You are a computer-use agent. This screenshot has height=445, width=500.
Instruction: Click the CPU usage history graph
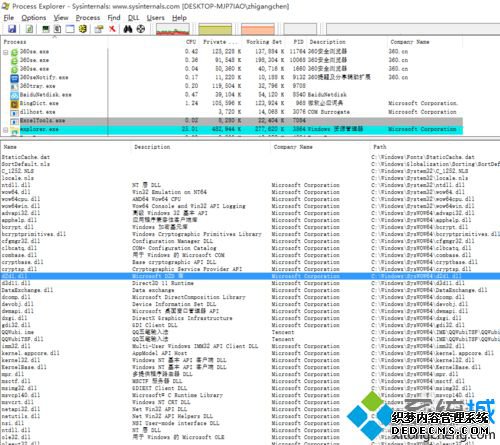tap(173, 29)
